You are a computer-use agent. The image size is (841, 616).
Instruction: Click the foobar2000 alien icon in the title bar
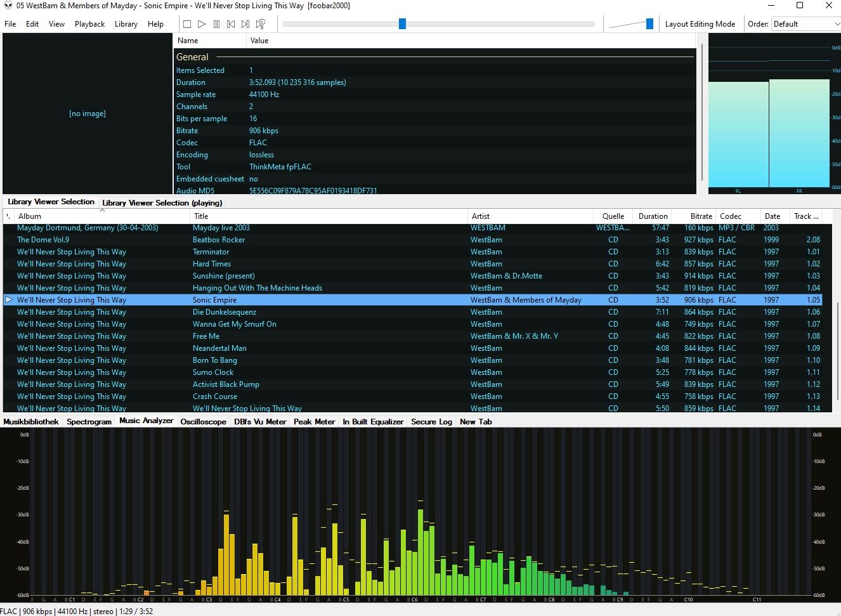point(8,6)
